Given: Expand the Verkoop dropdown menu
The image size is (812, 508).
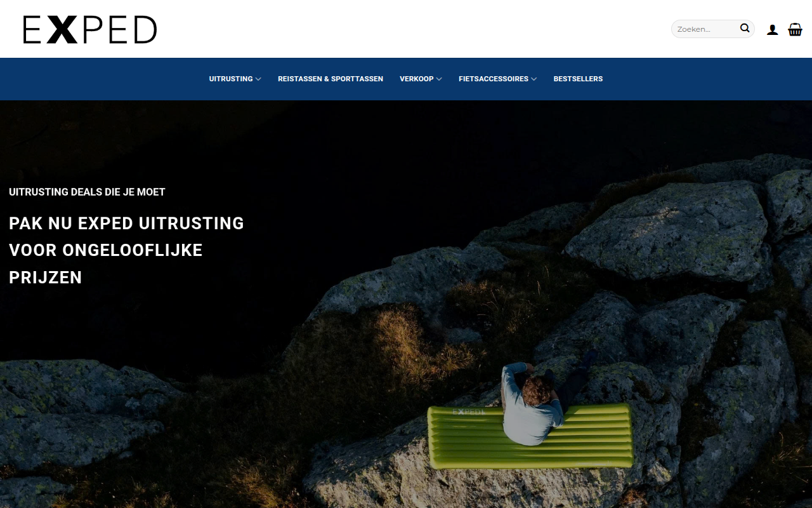Looking at the screenshot, I should tap(421, 79).
